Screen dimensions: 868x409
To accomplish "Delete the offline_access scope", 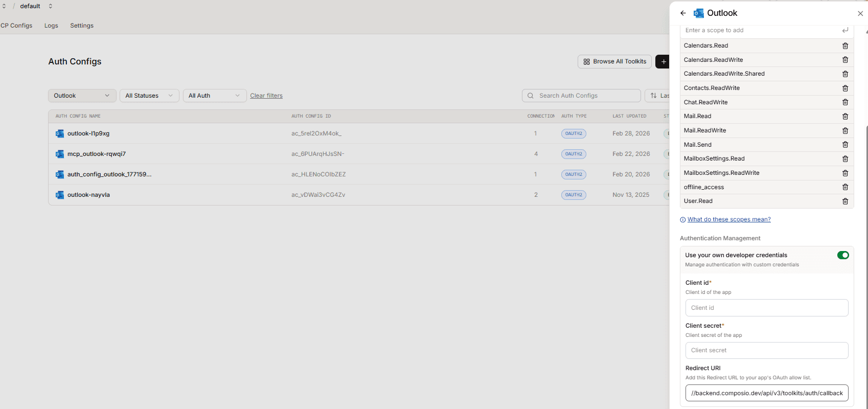I will tap(845, 187).
